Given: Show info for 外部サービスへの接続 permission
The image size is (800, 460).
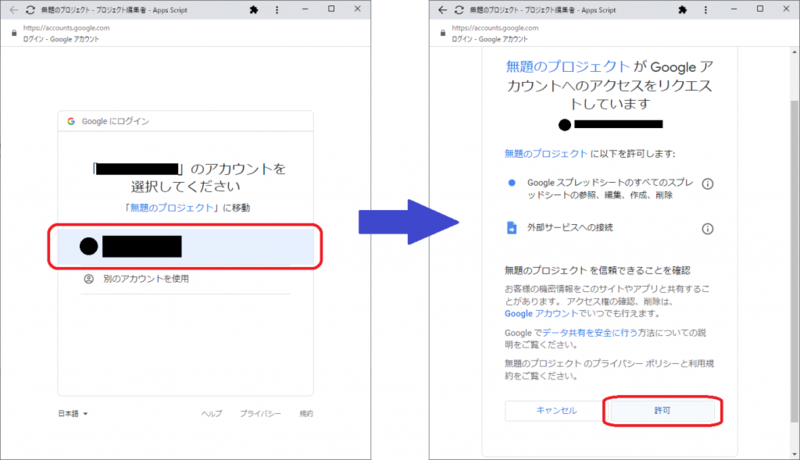Looking at the screenshot, I should click(707, 228).
